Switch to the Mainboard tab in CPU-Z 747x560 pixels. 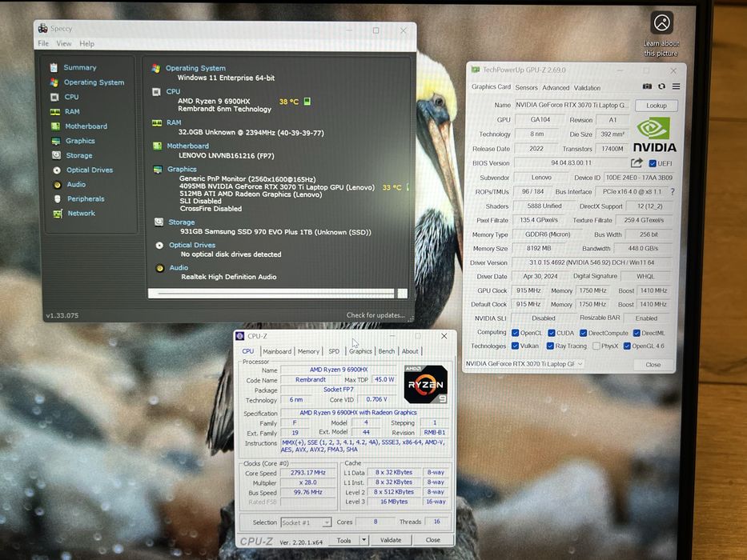pyautogui.click(x=277, y=351)
